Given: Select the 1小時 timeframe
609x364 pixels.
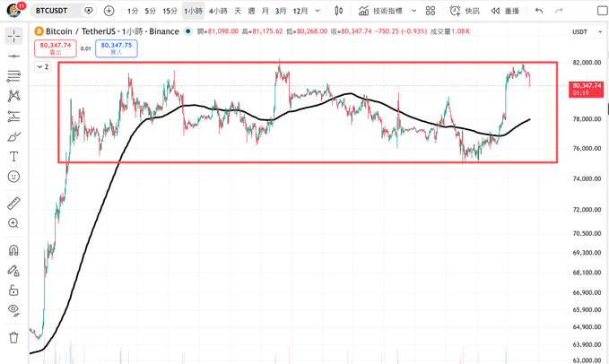Looking at the screenshot, I should click(193, 11).
